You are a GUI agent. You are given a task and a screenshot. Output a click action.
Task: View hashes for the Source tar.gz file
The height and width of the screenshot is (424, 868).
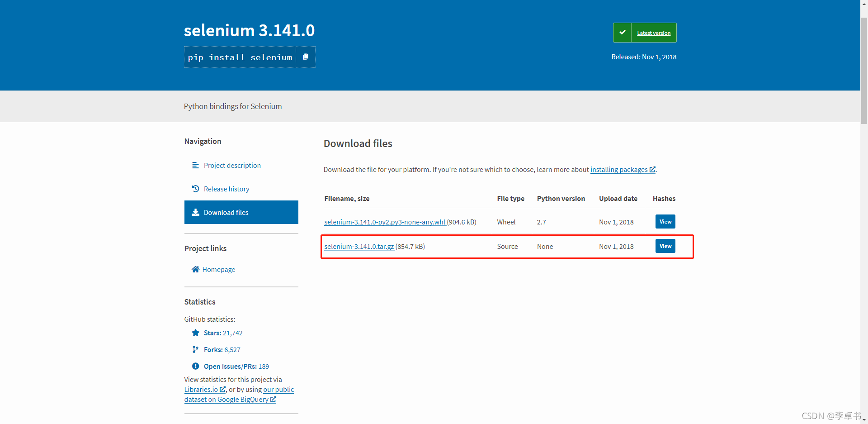[x=665, y=246]
